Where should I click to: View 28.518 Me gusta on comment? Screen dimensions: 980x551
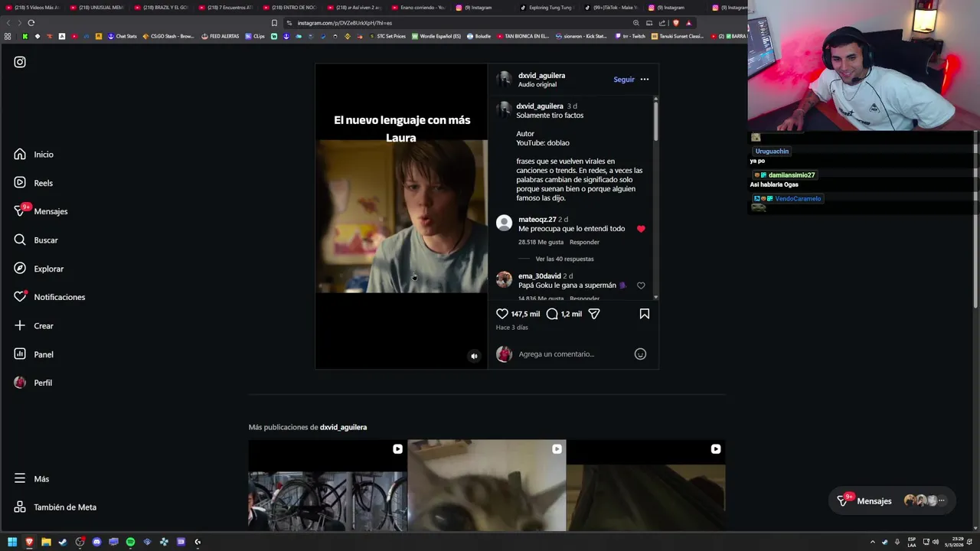coord(541,243)
